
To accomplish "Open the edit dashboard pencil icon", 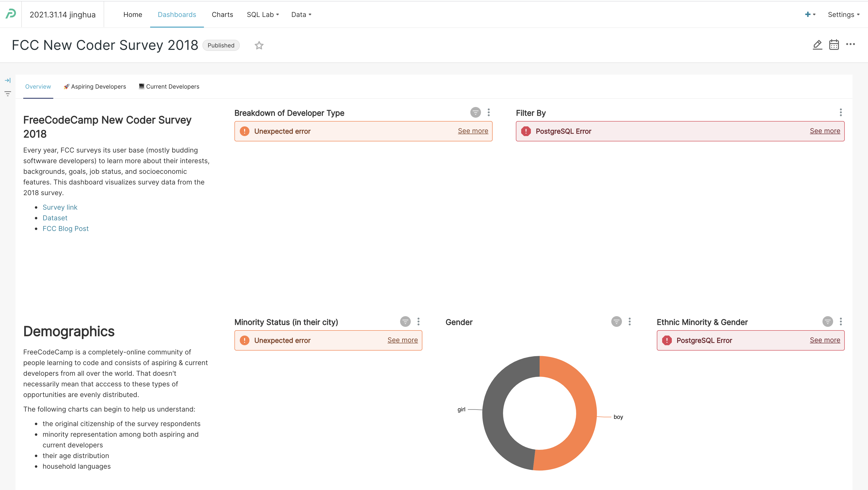I will (817, 45).
